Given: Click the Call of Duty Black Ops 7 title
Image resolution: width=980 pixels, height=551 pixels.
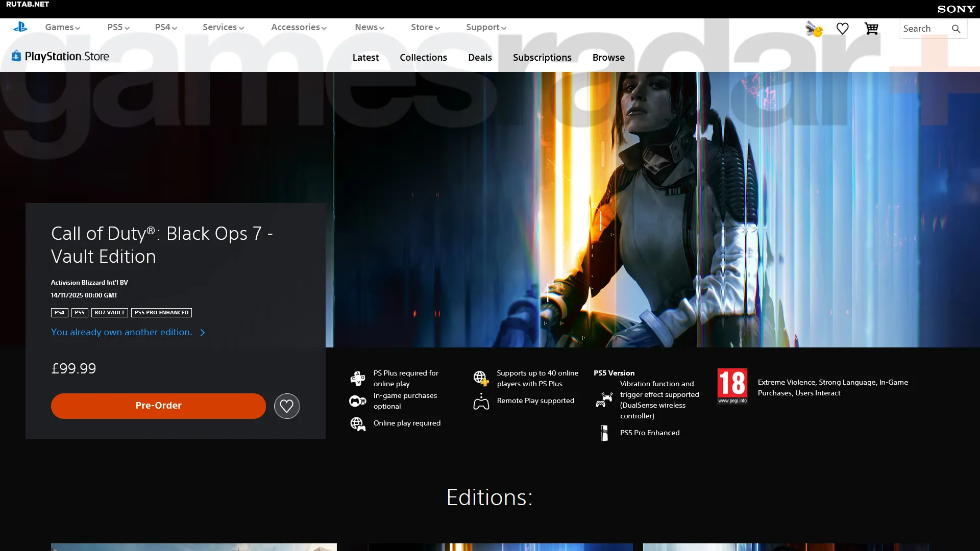Looking at the screenshot, I should pyautogui.click(x=162, y=245).
